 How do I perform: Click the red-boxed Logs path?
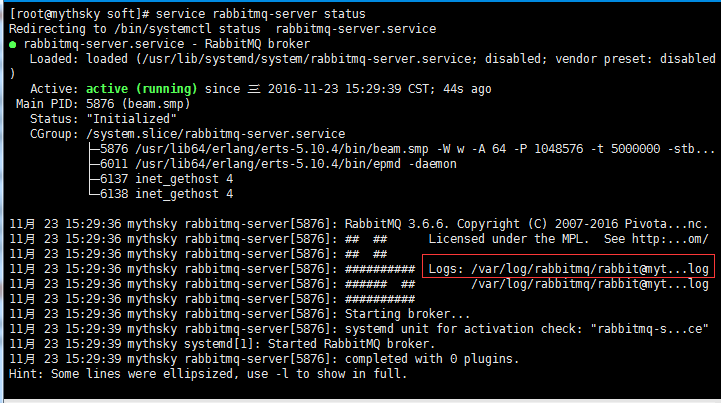[568, 269]
